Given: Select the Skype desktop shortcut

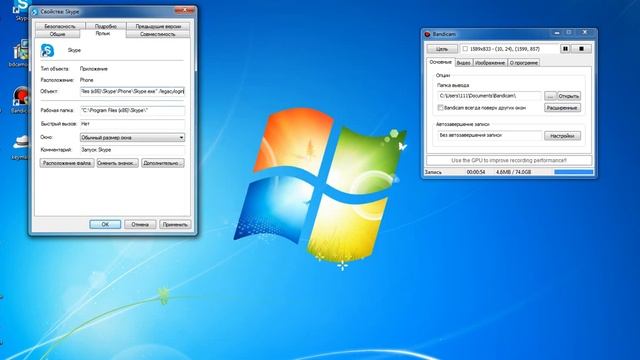Looking at the screenshot, I should (x=21, y=10).
